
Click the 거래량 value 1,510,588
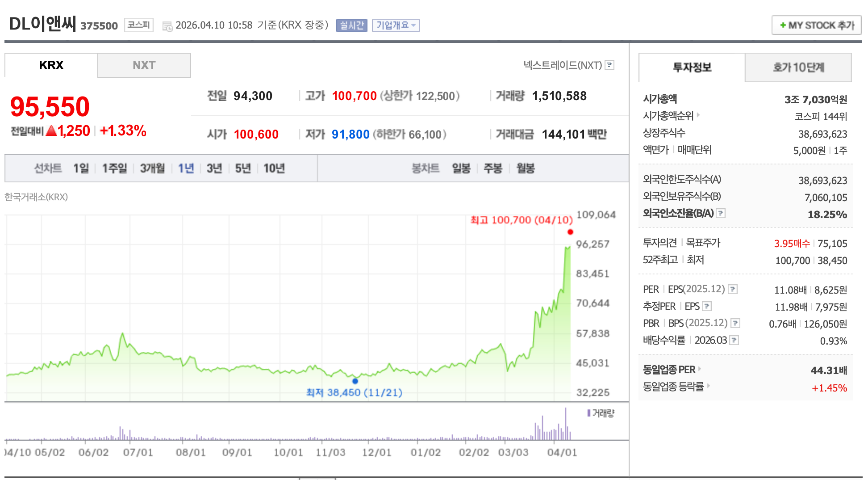click(559, 96)
